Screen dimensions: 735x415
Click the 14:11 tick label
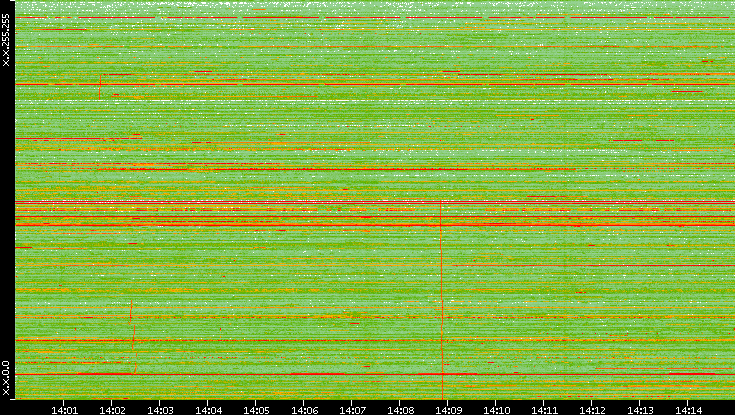pos(544,409)
